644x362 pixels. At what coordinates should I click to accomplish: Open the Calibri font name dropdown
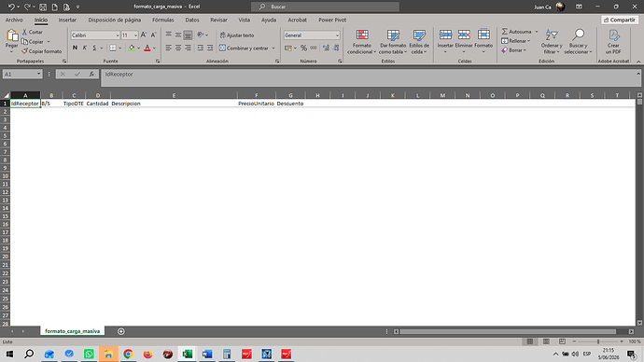point(118,35)
